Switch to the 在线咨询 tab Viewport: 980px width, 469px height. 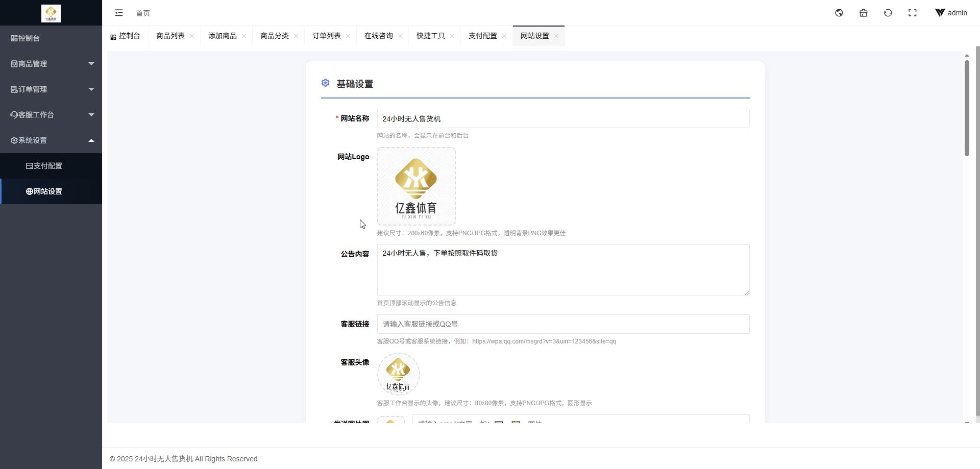coord(379,36)
